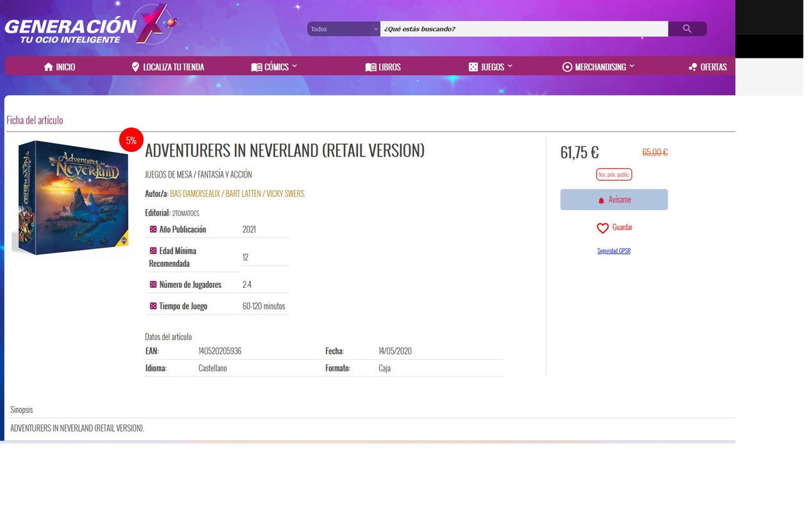Open the Ofertas menu item
This screenshot has width=812, height=513.
pos(707,67)
